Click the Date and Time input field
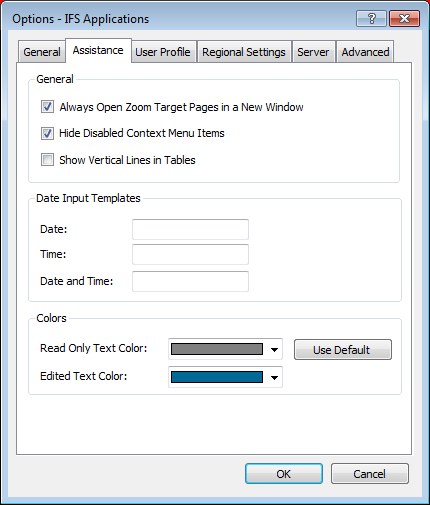430x505 pixels. point(190,281)
